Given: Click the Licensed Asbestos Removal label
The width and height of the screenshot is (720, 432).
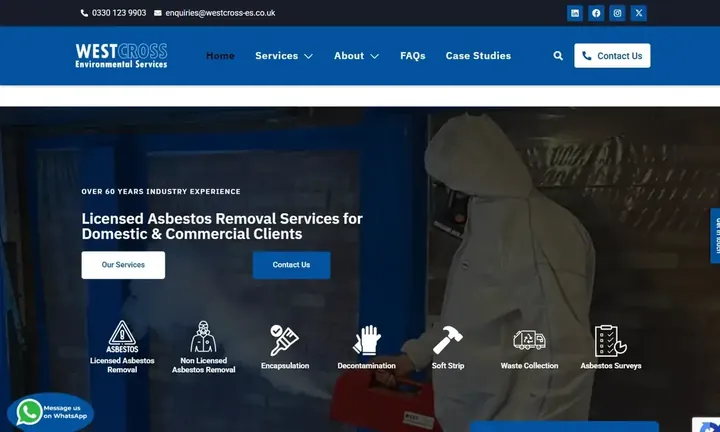Looking at the screenshot, I should (122, 365).
